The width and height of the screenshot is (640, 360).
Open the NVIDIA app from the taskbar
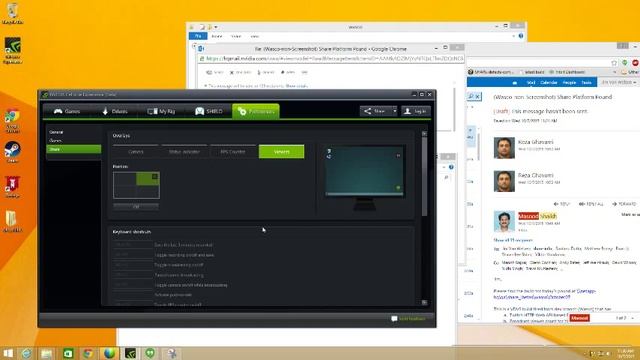(x=130, y=353)
